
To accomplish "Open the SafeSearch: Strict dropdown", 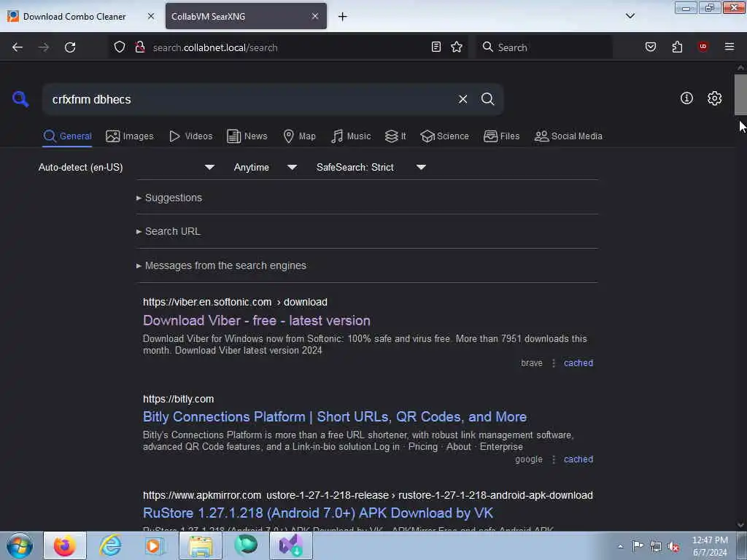I will pyautogui.click(x=371, y=167).
